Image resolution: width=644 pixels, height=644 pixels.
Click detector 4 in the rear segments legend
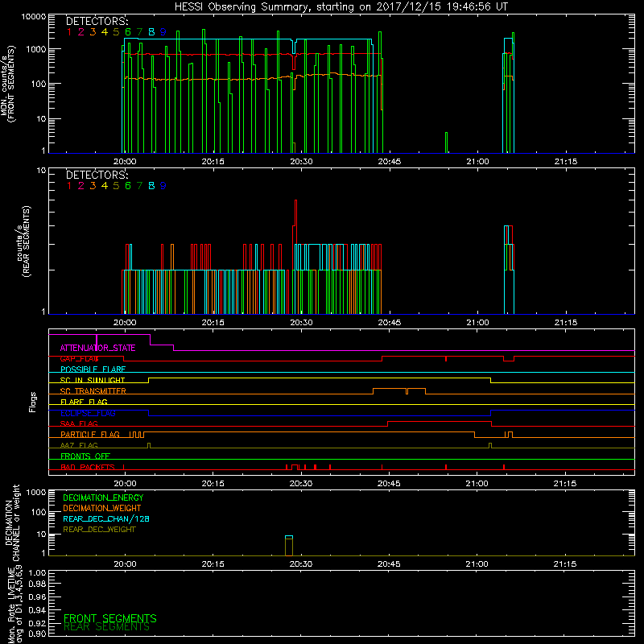105,186
